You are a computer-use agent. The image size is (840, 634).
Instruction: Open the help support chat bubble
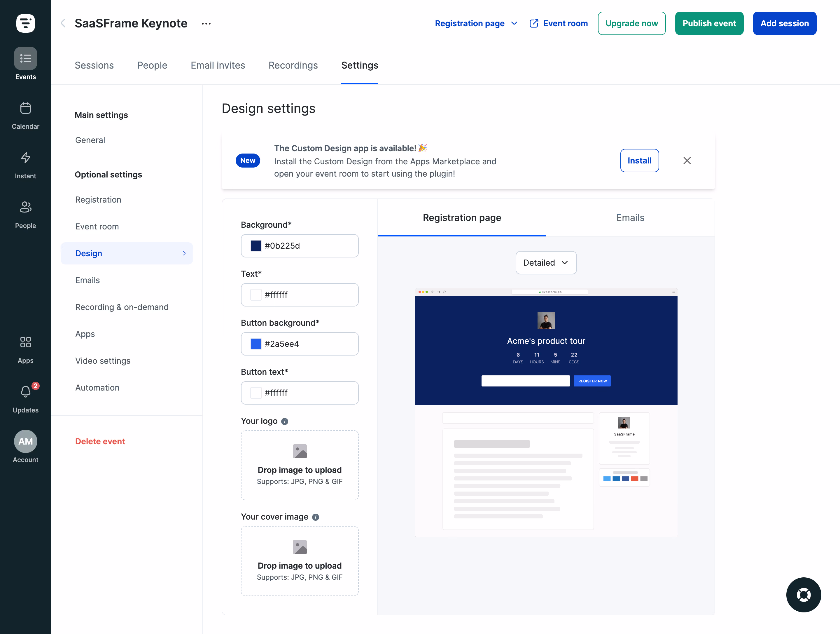point(804,595)
